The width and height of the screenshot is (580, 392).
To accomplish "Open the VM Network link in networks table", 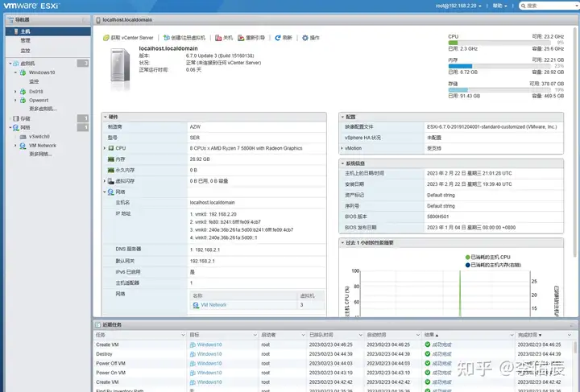I will tap(213, 305).
